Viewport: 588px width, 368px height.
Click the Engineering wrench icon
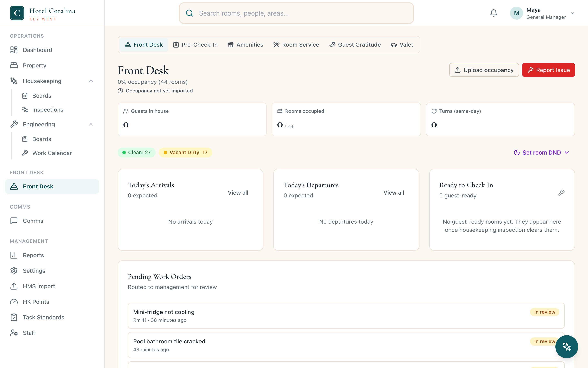coord(14,124)
